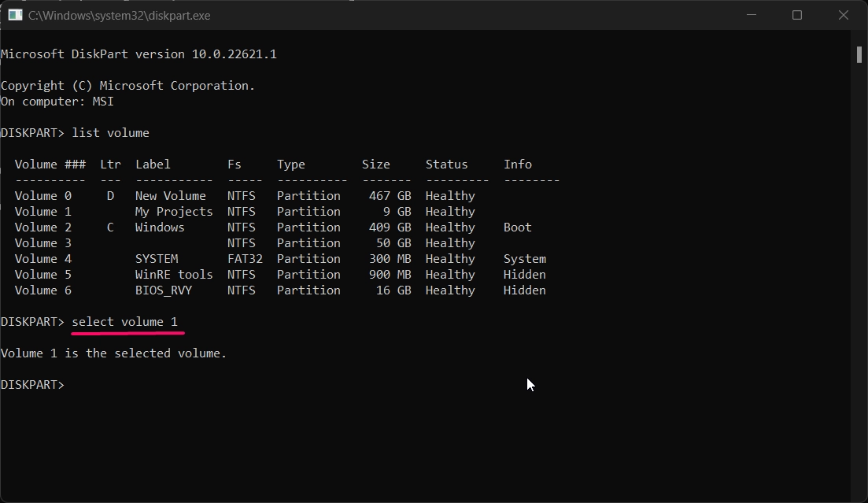Viewport: 868px width, 503px height.
Task: Click the 'SYSTEM' volume label
Action: (x=157, y=259)
